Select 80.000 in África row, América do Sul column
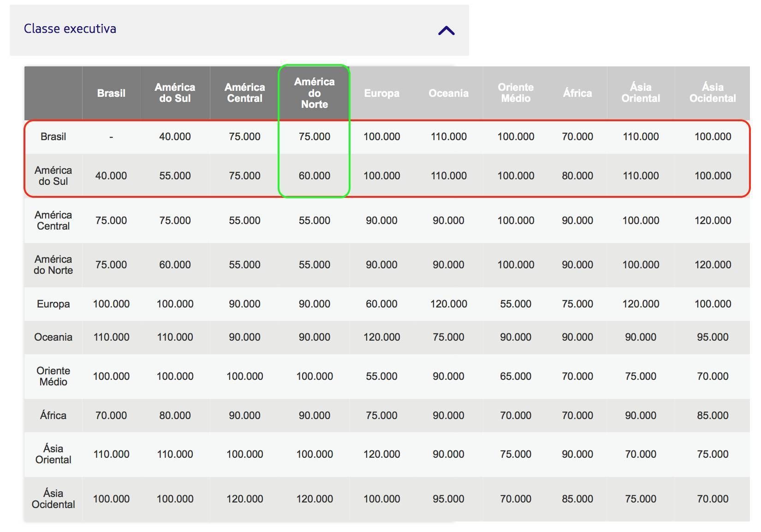The height and width of the screenshot is (532, 761). coord(175,415)
